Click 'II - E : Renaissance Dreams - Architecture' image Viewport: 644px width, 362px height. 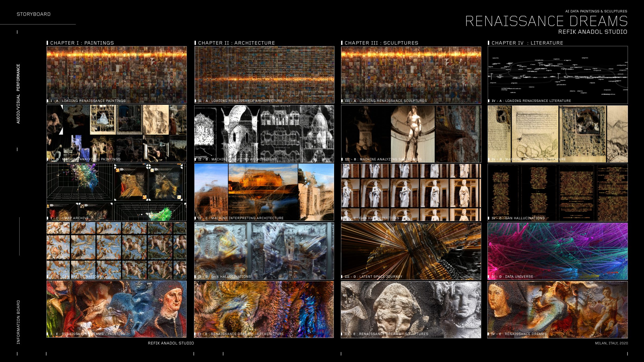tap(264, 309)
